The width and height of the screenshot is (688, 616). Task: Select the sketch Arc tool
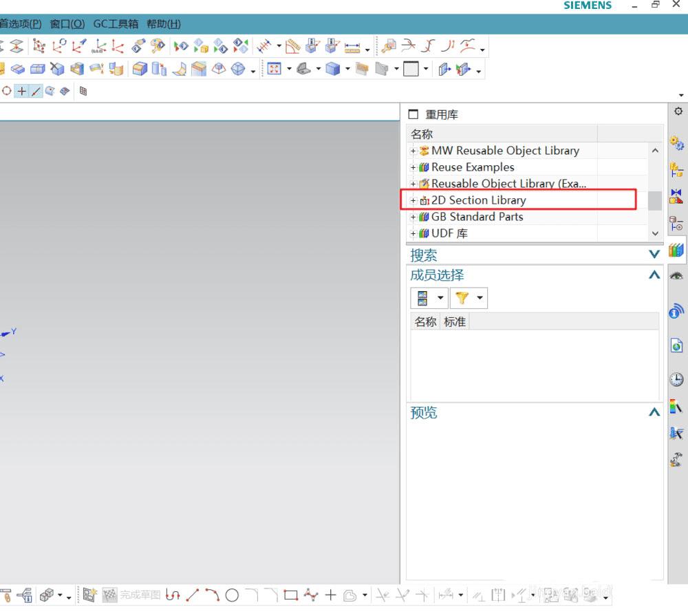[212, 595]
